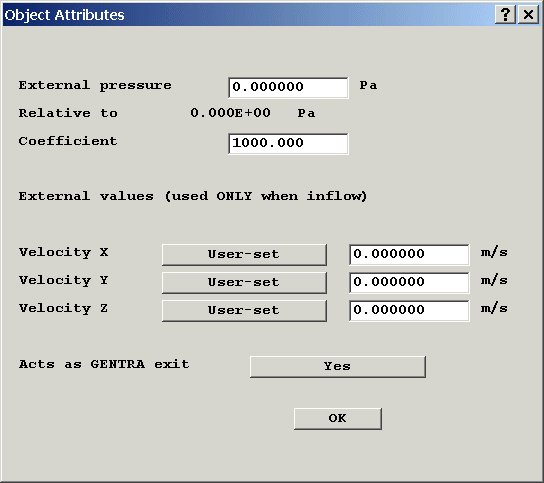Toggle the Velocity Z User-set button
The width and height of the screenshot is (544, 483).
pyautogui.click(x=244, y=311)
